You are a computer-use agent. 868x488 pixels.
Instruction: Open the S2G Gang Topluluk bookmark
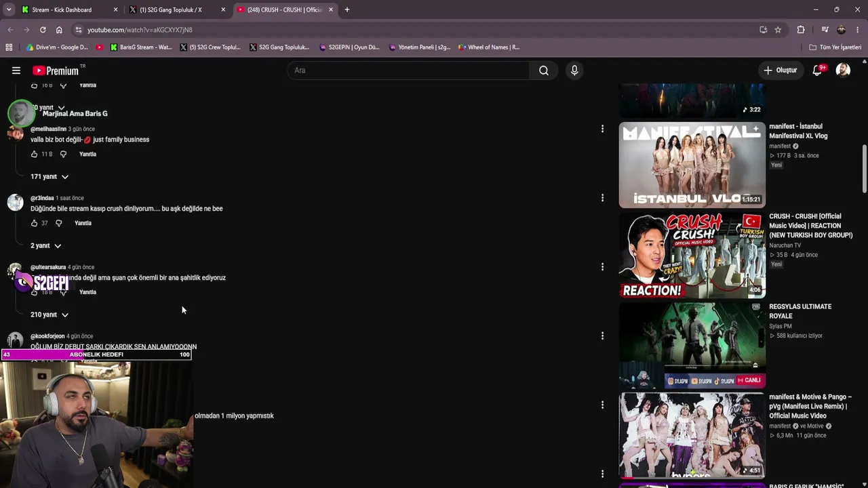[279, 47]
